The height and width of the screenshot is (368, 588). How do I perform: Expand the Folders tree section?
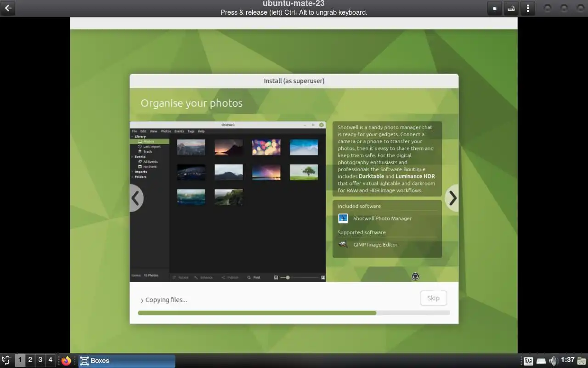click(132, 177)
